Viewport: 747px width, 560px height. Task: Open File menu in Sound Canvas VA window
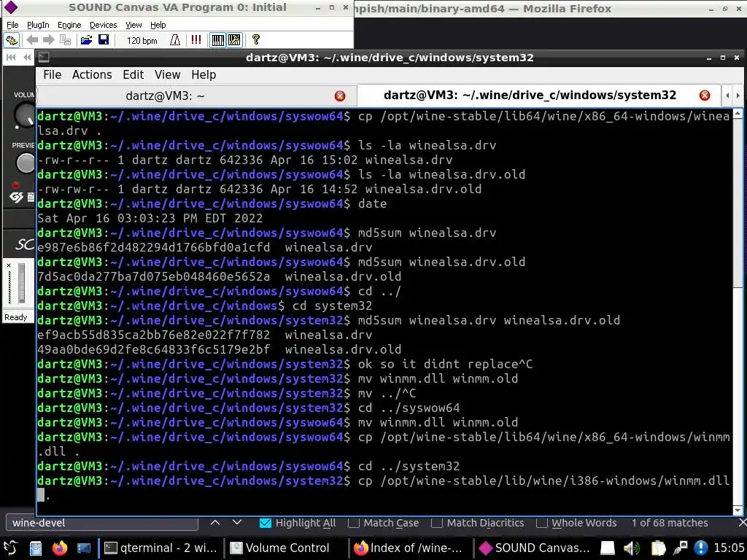coord(13,25)
